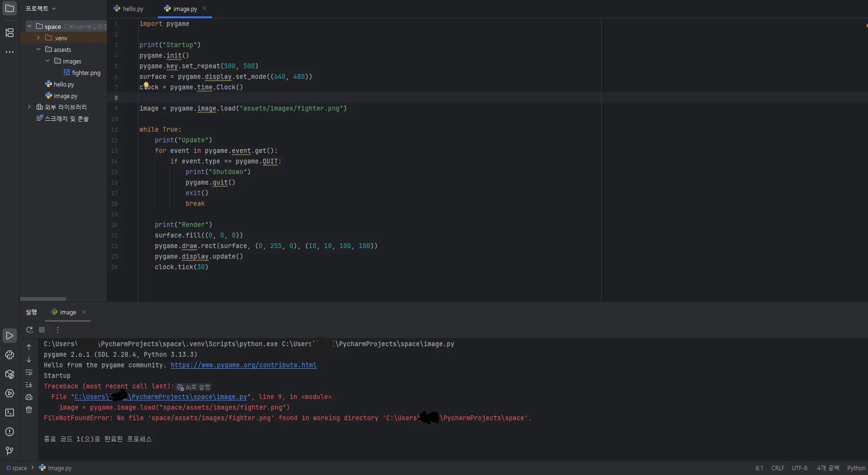Select fighter.png in project tree

click(82, 73)
